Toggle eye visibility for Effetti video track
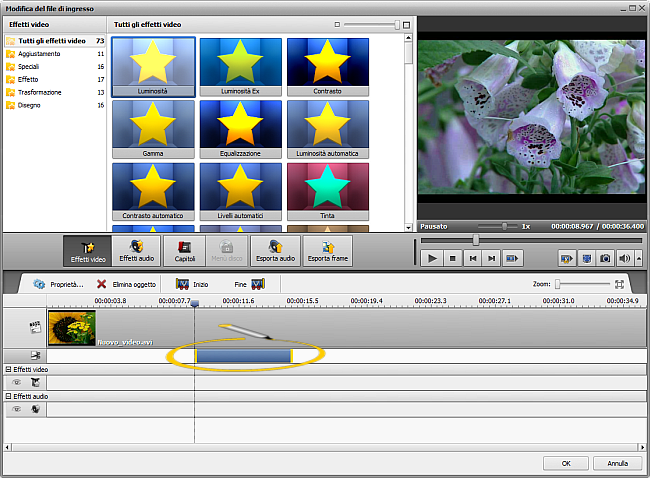650x478 pixels. (16, 382)
